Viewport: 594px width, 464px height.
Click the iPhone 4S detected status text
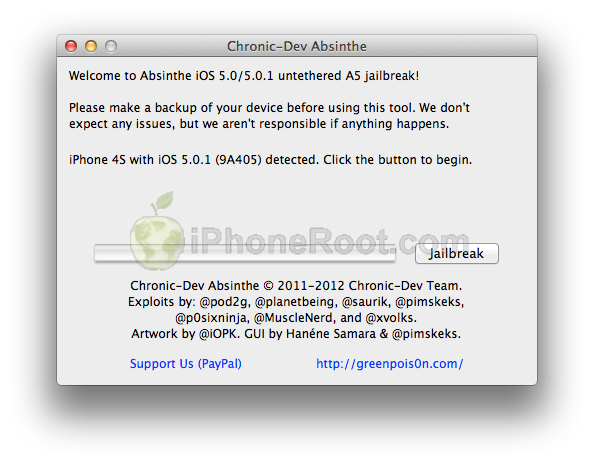click(x=270, y=160)
